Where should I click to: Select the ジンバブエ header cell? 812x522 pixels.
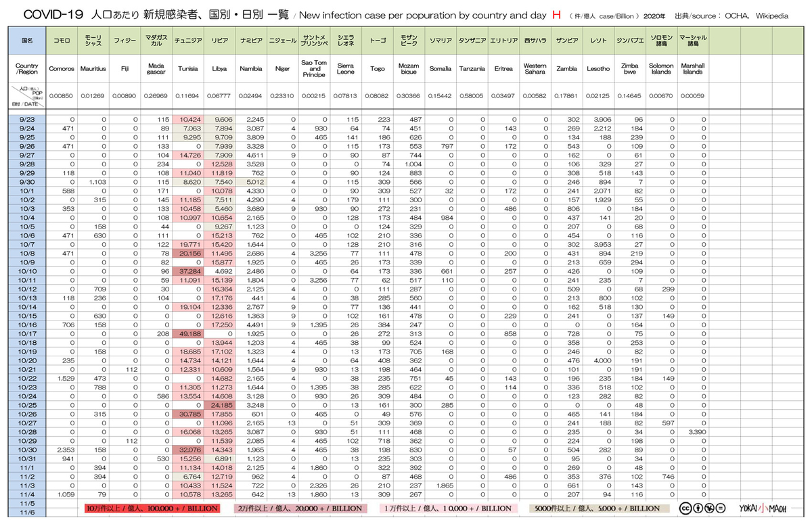click(630, 41)
